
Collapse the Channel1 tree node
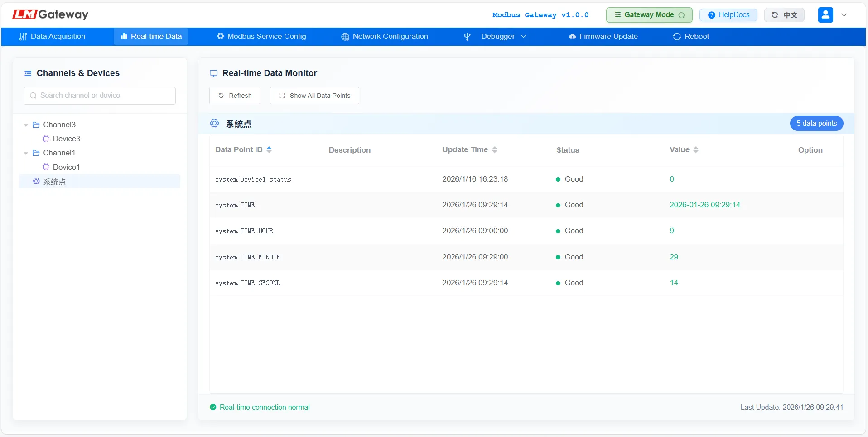[x=26, y=153]
